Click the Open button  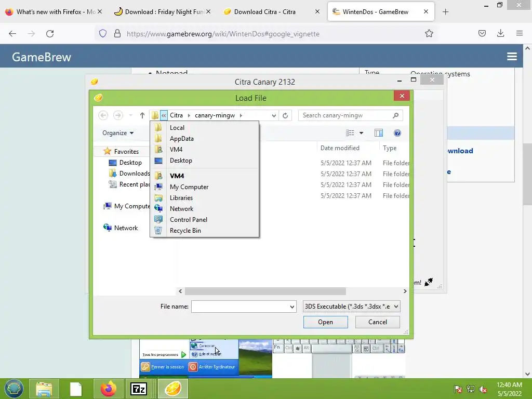click(x=325, y=322)
